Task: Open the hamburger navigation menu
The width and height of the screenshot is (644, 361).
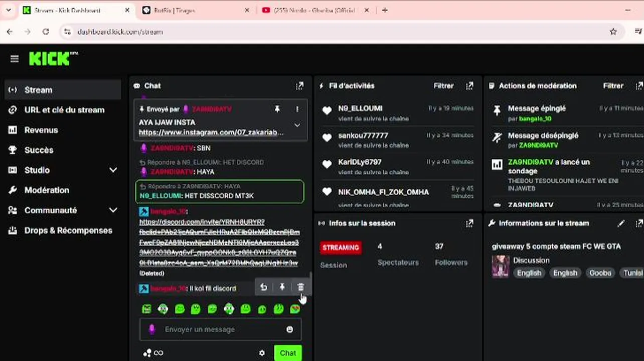Action: (x=15, y=59)
